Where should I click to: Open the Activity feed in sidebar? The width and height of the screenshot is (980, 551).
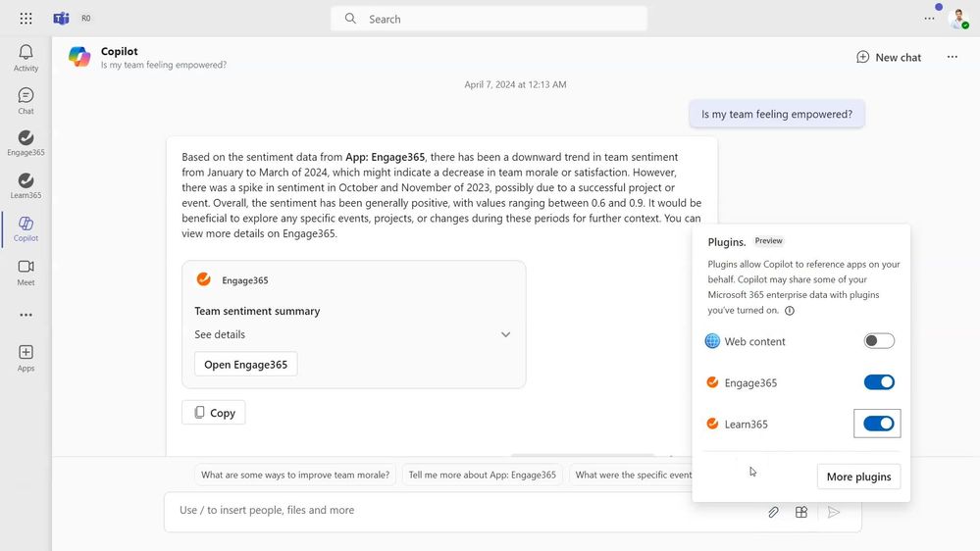tap(26, 58)
